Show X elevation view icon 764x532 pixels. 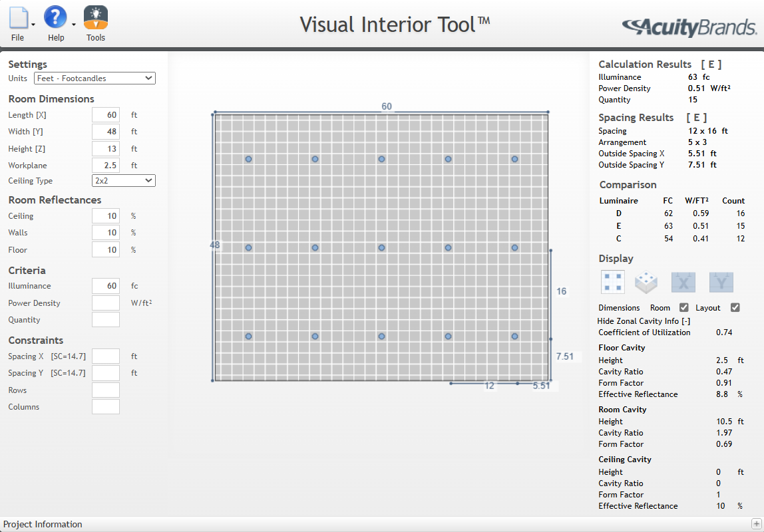coord(683,282)
